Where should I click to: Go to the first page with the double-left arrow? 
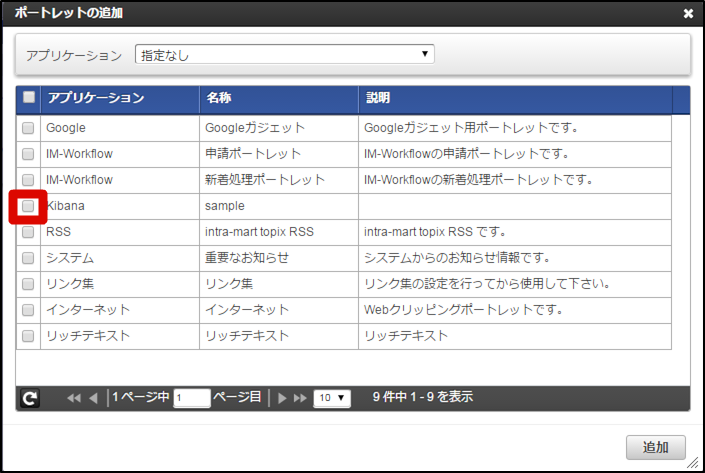74,398
